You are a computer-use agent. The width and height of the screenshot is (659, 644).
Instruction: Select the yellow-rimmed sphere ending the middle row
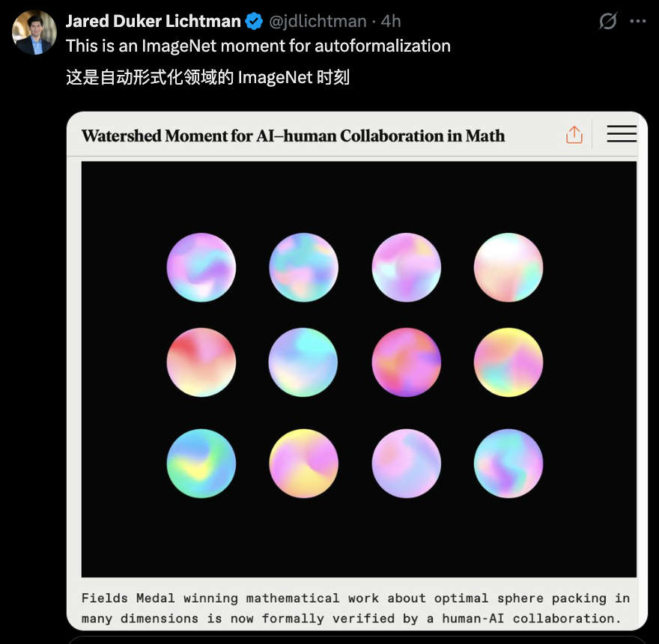(508, 362)
